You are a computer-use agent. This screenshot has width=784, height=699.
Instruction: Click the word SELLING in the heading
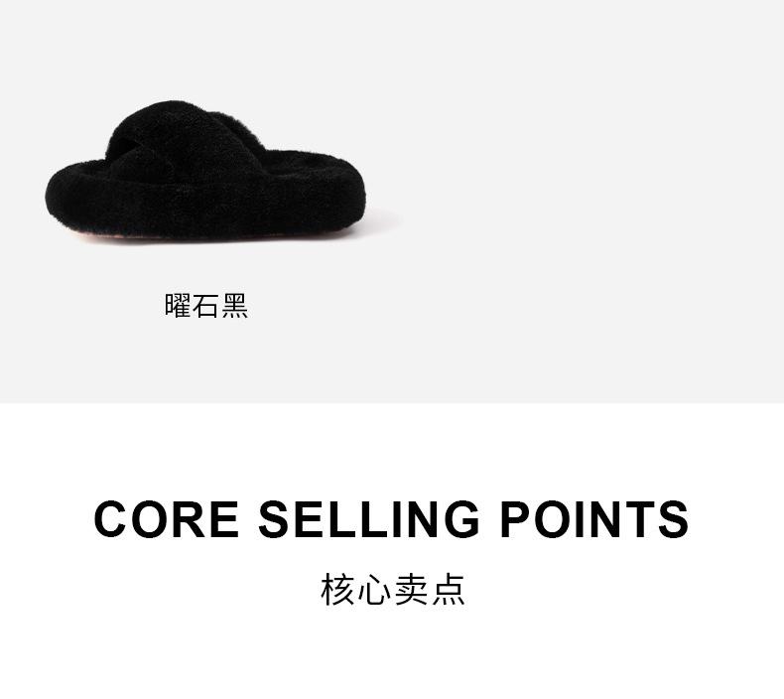[369, 519]
